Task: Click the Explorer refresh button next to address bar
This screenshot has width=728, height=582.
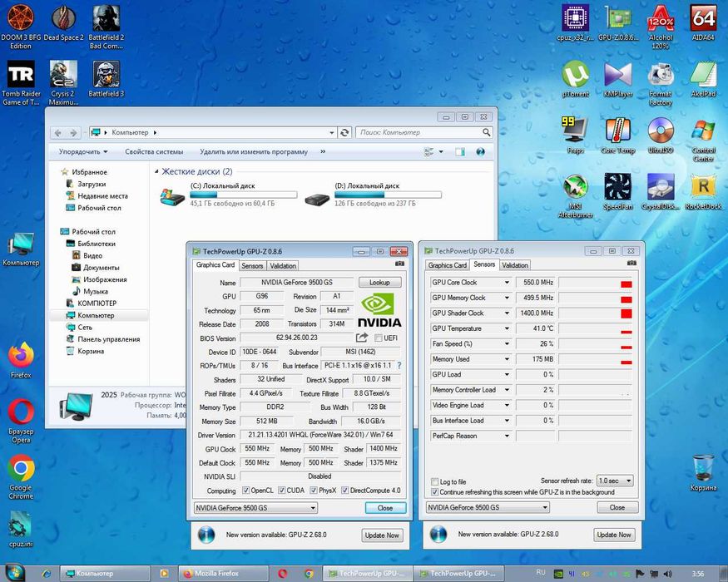Action: (x=344, y=132)
